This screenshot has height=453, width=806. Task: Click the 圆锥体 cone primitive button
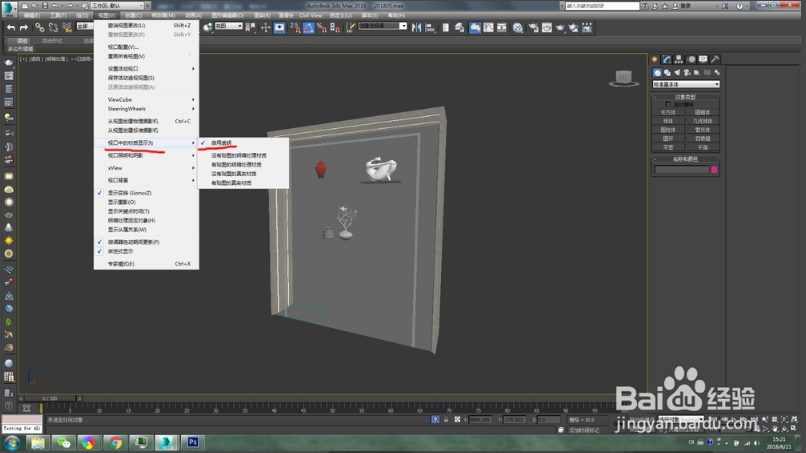[702, 112]
